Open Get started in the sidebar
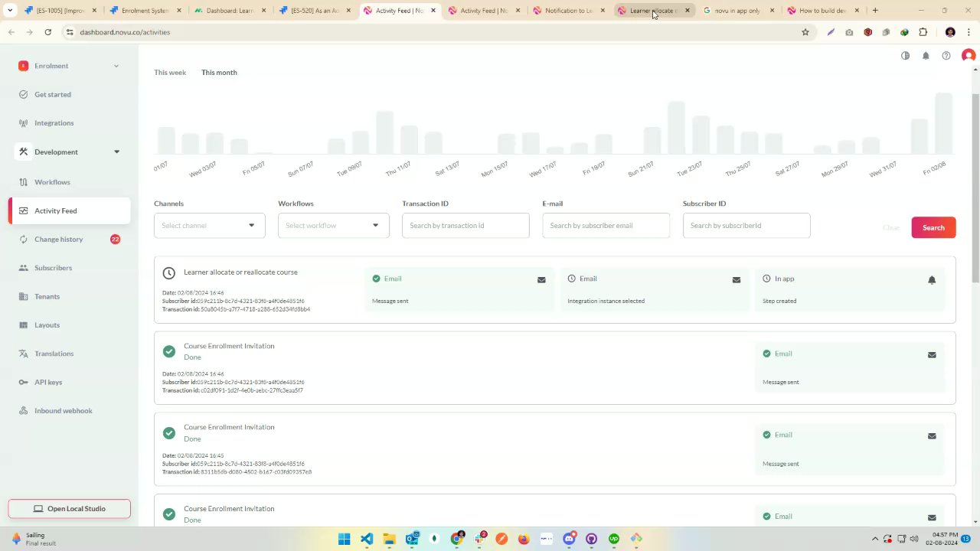This screenshot has height=551, width=980. (x=52, y=94)
